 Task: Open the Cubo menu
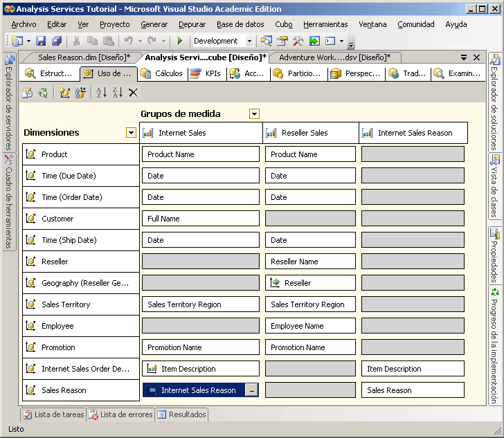click(284, 24)
